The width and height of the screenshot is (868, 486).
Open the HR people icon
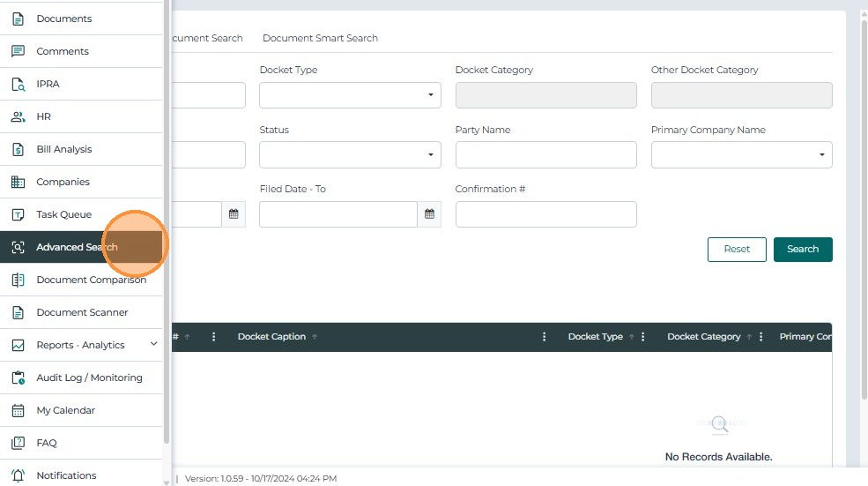tap(18, 116)
